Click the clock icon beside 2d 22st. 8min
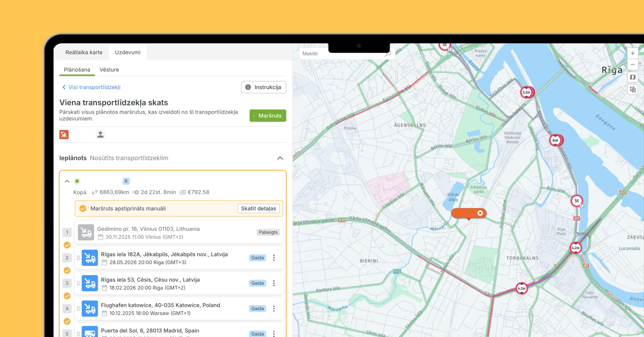The height and width of the screenshot is (337, 644). click(136, 192)
